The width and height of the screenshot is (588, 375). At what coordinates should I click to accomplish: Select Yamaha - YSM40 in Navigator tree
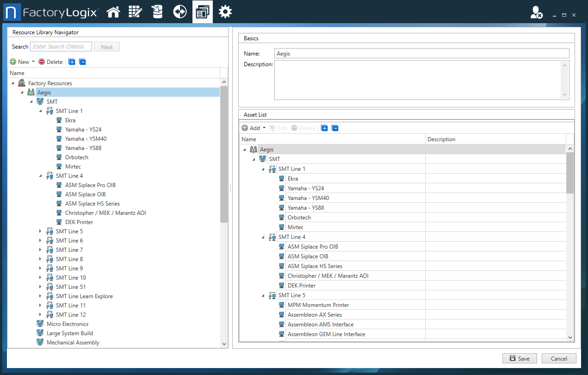(86, 139)
